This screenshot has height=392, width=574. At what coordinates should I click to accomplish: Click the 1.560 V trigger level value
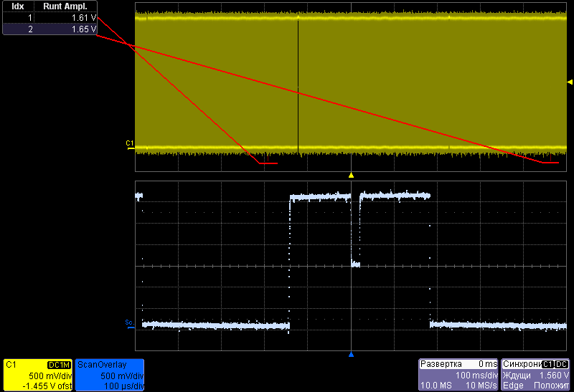552,376
